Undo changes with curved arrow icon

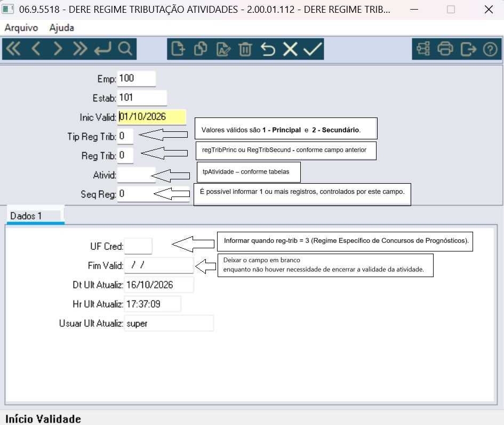[268, 49]
